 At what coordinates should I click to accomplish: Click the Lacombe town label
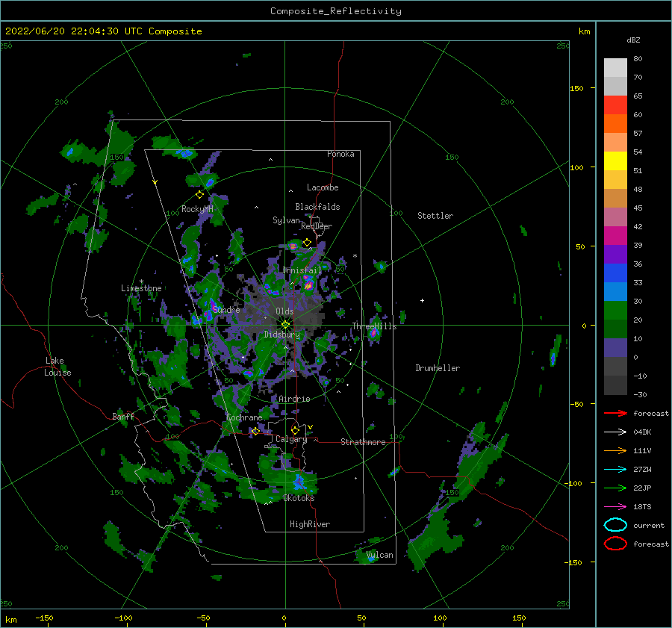(323, 187)
